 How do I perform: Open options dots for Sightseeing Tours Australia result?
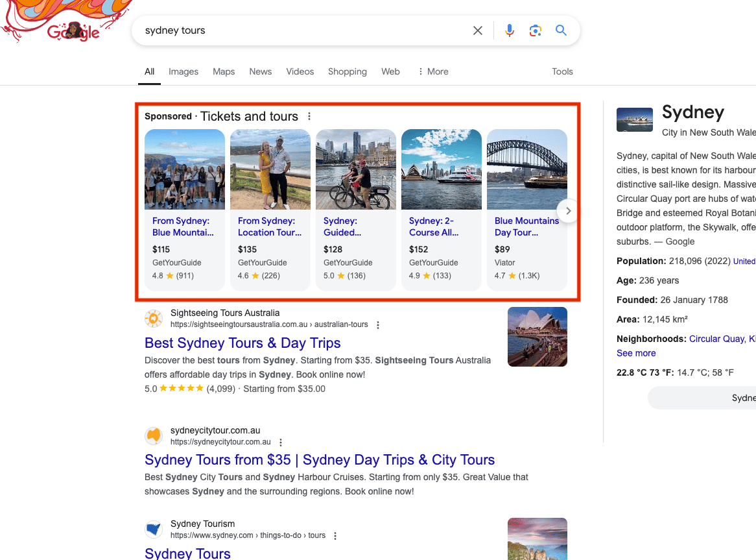click(378, 325)
